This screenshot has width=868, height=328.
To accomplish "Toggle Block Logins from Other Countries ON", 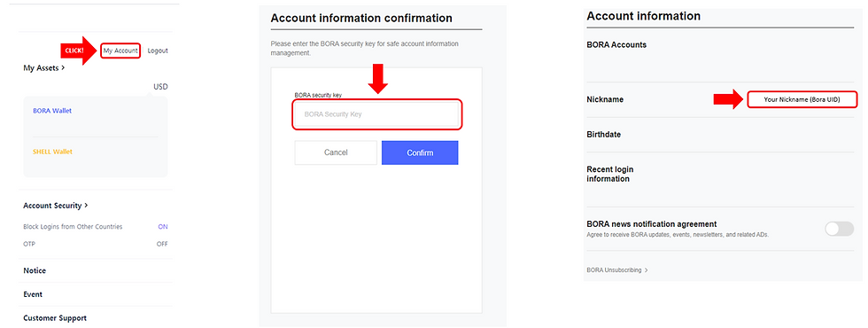I will (163, 227).
